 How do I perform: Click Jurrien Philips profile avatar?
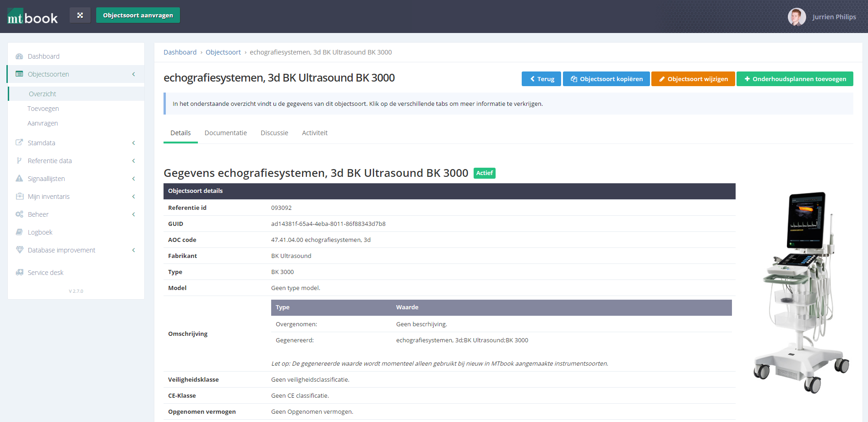click(x=797, y=17)
